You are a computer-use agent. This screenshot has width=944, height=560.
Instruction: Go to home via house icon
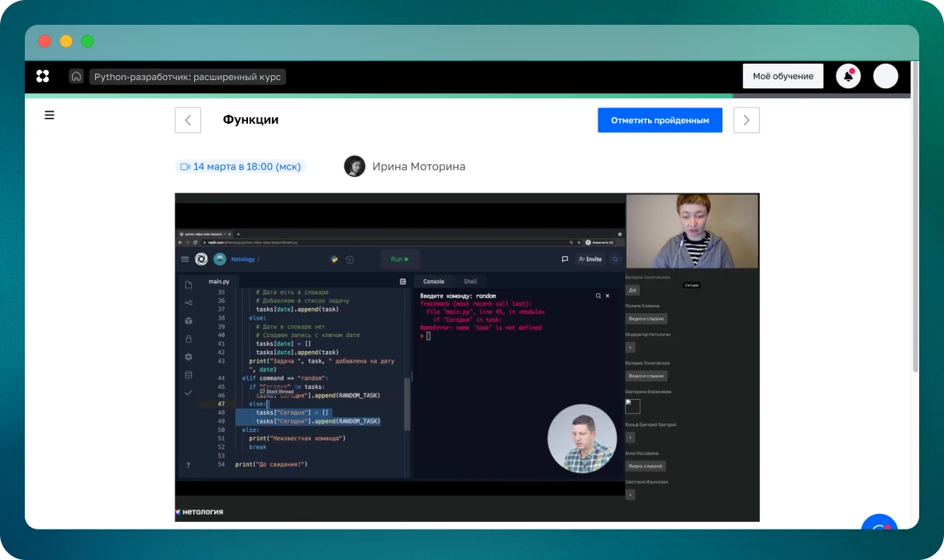(76, 76)
